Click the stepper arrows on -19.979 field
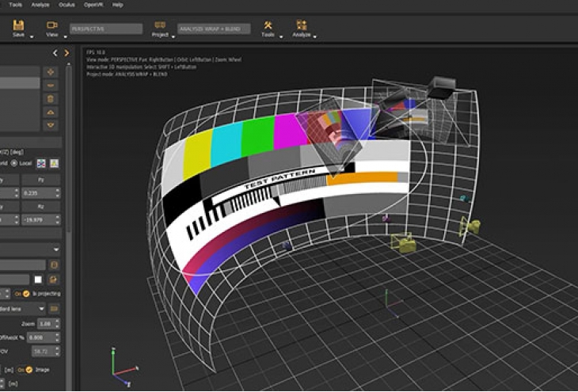The image size is (578, 392). (x=58, y=220)
